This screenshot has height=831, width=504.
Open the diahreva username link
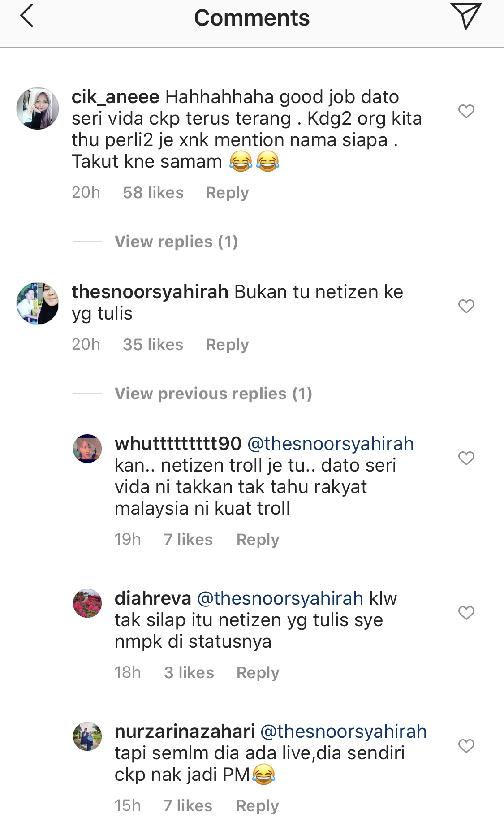pos(153,598)
